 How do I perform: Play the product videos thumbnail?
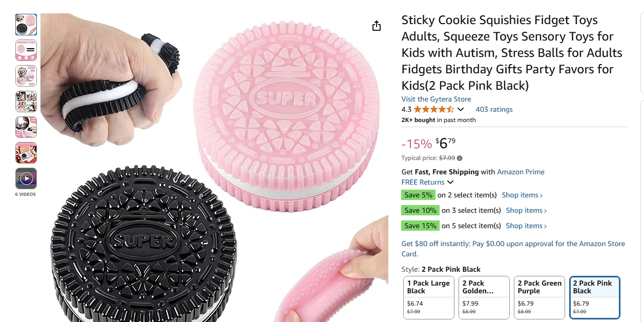click(x=26, y=178)
